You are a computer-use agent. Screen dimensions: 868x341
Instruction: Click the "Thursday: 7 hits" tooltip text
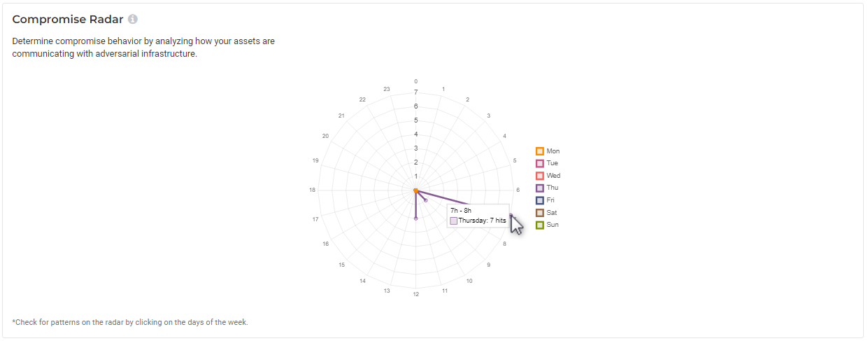coord(482,221)
